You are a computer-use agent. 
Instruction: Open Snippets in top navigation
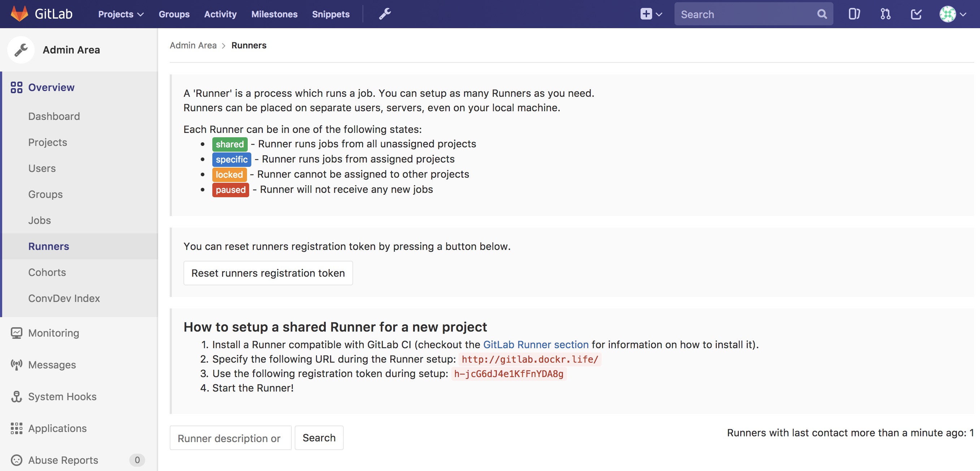point(331,14)
